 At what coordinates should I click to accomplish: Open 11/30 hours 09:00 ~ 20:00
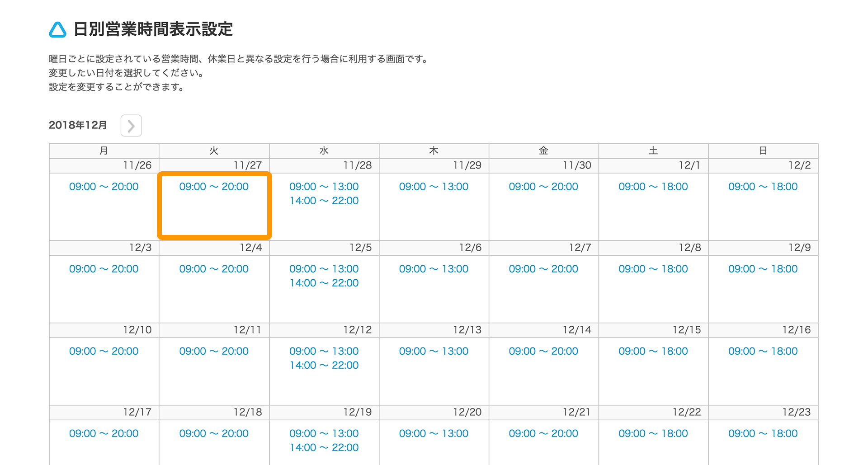543,187
